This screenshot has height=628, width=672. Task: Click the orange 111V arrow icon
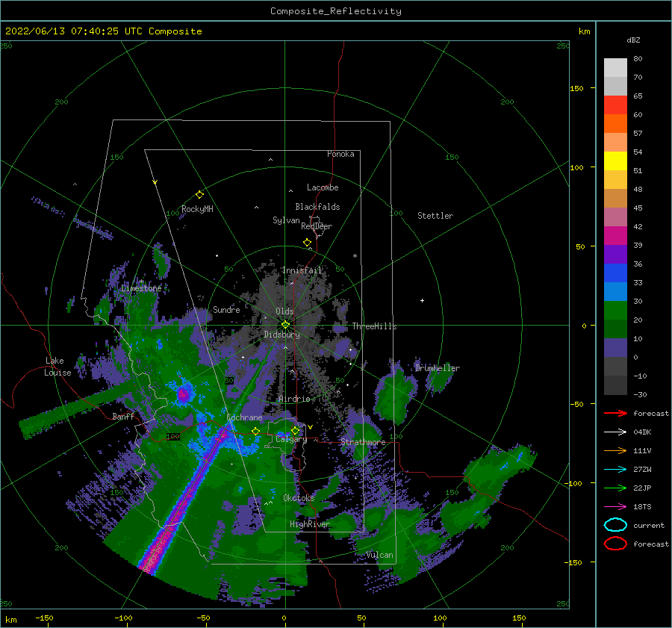pyautogui.click(x=615, y=450)
